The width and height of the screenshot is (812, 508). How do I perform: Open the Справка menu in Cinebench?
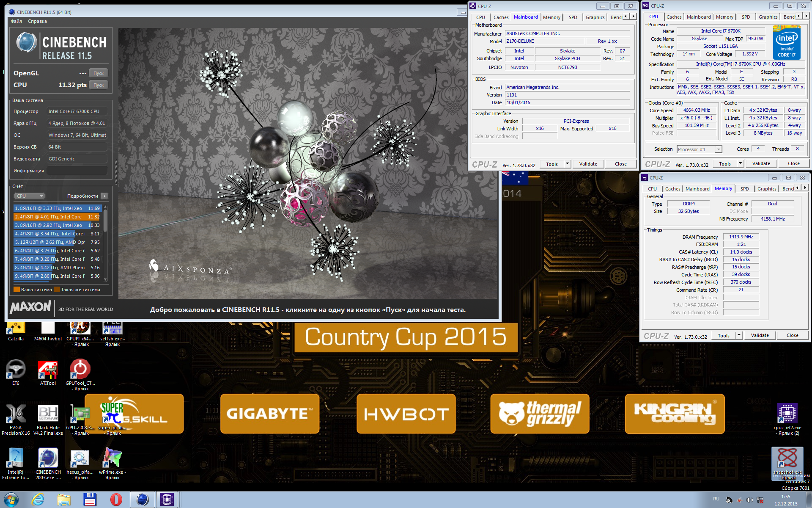point(37,21)
